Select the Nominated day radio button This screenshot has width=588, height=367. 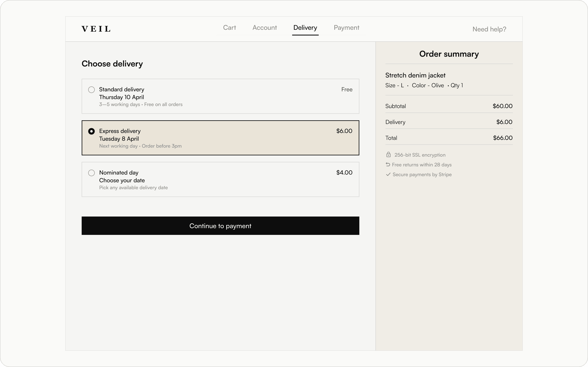click(x=91, y=173)
